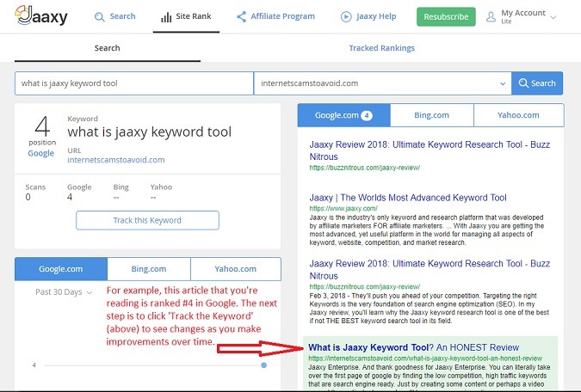The width and height of the screenshot is (581, 392).
Task: Open Jaaxy The Worlds Most Advanced Keyword Tool result
Action: tap(408, 198)
